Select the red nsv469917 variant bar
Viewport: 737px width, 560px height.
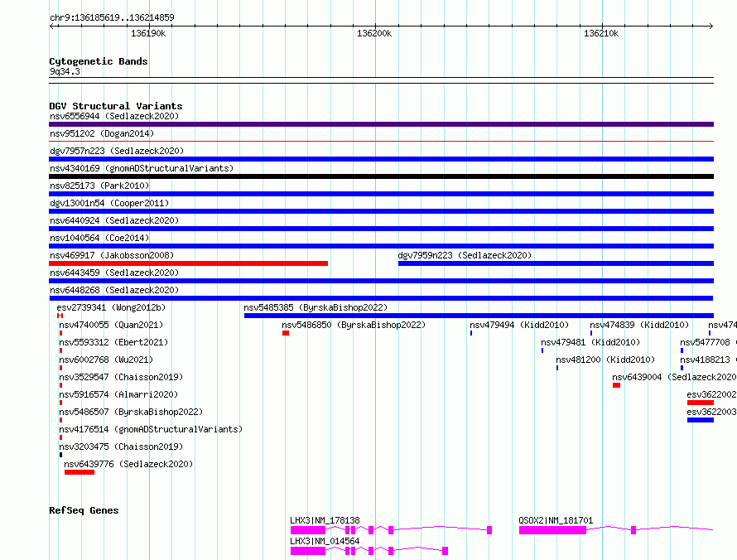coord(189,263)
